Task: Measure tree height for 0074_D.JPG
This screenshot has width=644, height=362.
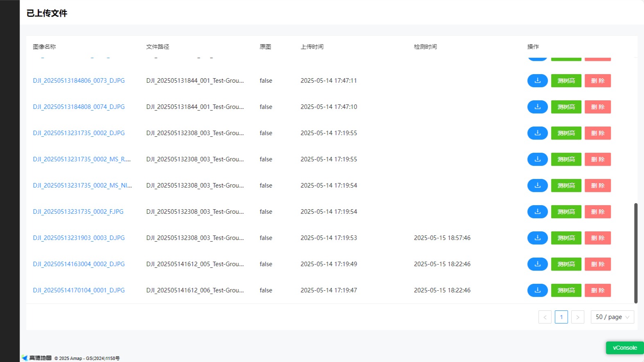Action: (x=566, y=107)
